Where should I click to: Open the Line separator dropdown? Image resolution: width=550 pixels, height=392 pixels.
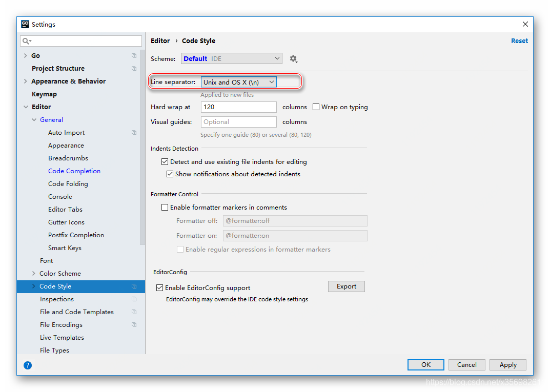click(238, 82)
